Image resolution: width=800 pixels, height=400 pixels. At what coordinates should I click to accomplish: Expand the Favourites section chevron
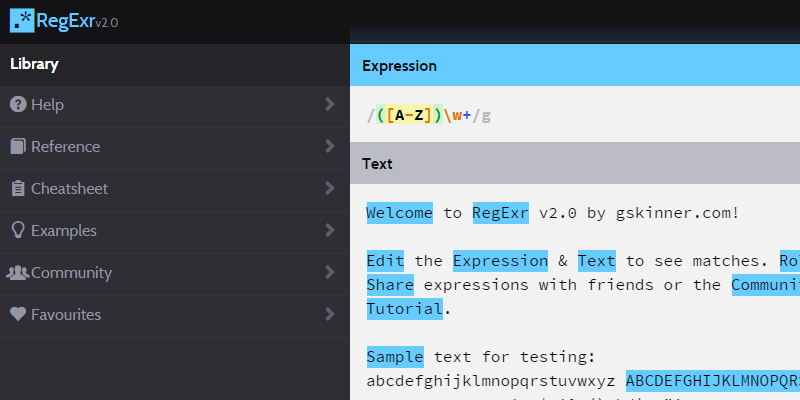[x=329, y=315]
